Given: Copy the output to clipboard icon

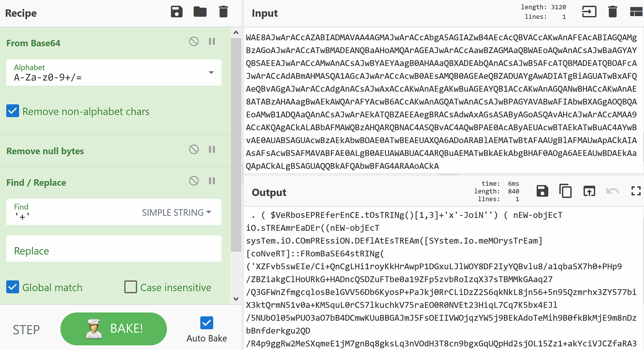Looking at the screenshot, I should click(565, 191).
